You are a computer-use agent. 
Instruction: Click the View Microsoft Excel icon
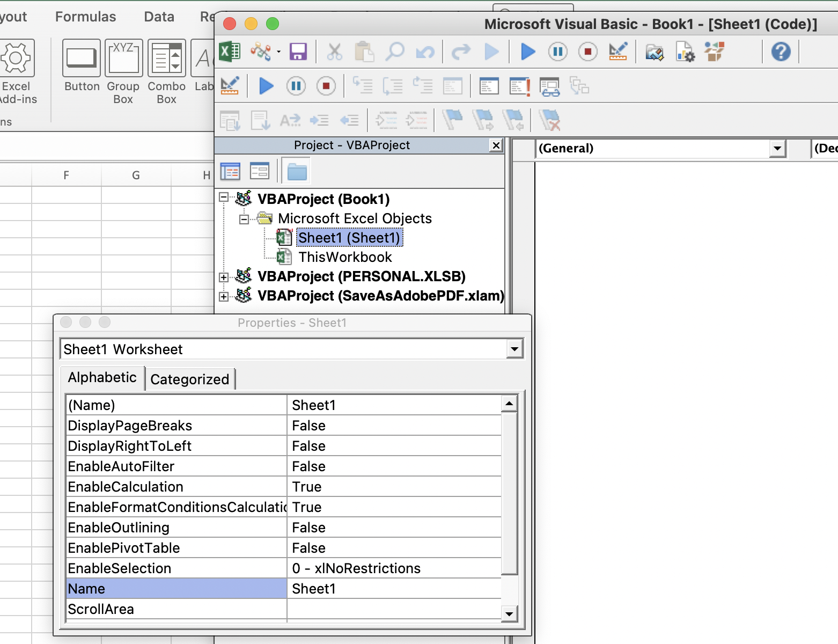230,52
